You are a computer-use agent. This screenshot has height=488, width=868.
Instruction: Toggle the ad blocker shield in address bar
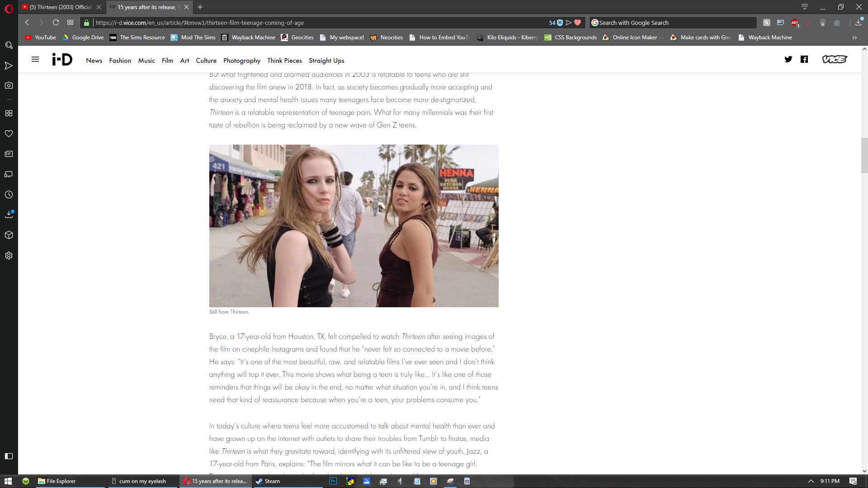(560, 23)
